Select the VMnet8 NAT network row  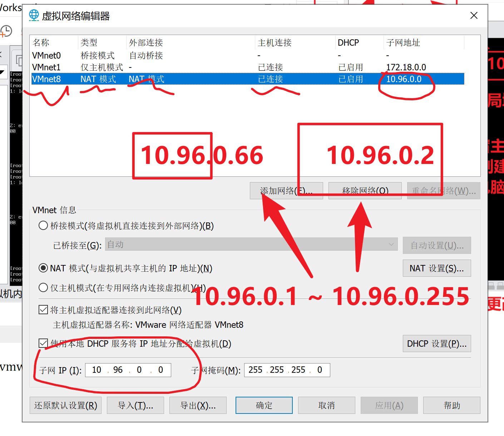[x=46, y=79]
